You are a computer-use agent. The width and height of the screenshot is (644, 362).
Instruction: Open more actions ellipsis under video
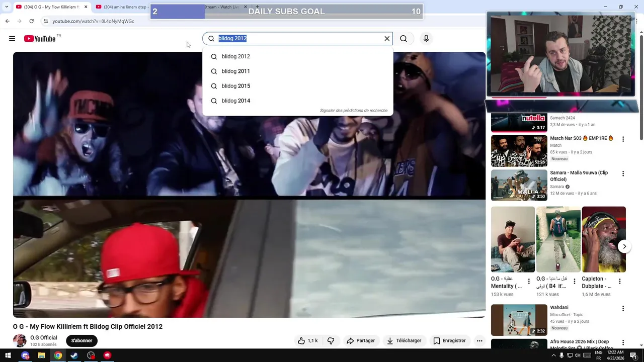click(x=479, y=341)
